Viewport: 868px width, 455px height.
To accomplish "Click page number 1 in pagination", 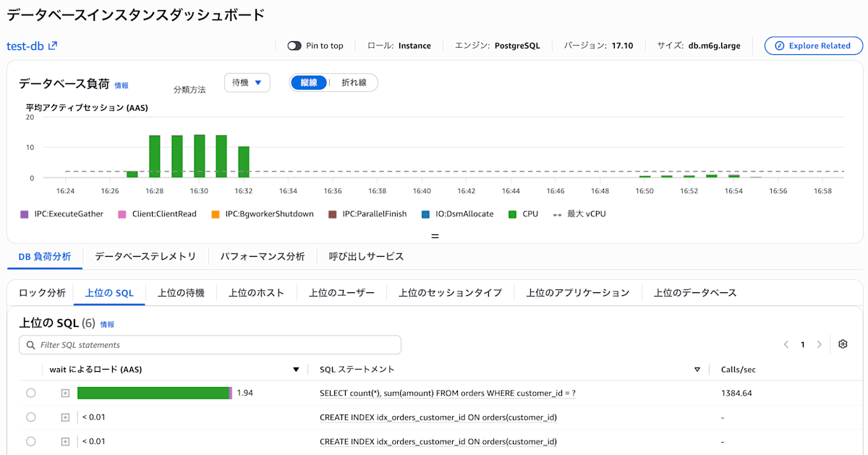I will (x=803, y=345).
